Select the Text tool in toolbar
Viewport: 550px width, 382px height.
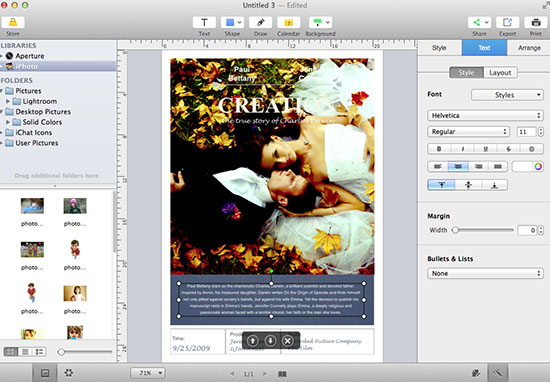click(x=204, y=22)
